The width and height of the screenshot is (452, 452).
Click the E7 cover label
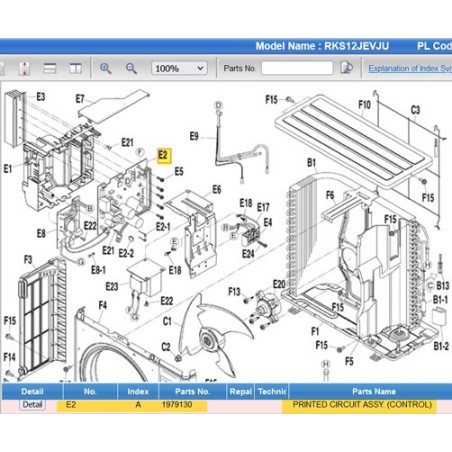80,99
